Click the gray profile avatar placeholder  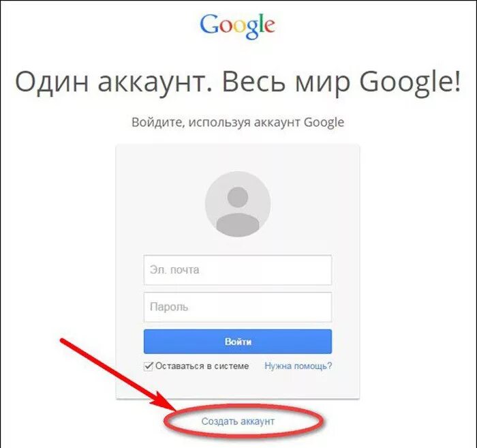pyautogui.click(x=238, y=204)
